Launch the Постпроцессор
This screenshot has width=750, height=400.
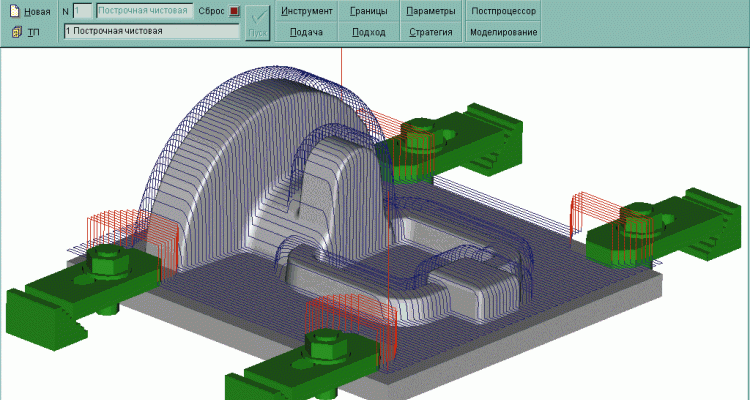(x=504, y=12)
